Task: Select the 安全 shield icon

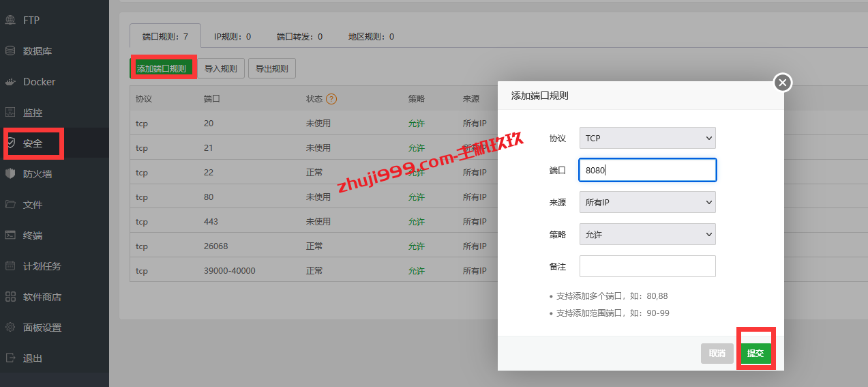Action: click(10, 143)
